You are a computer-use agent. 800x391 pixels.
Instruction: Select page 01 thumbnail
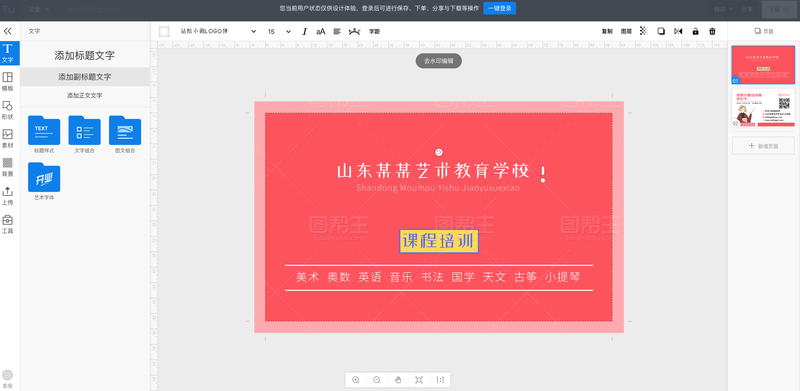click(763, 65)
